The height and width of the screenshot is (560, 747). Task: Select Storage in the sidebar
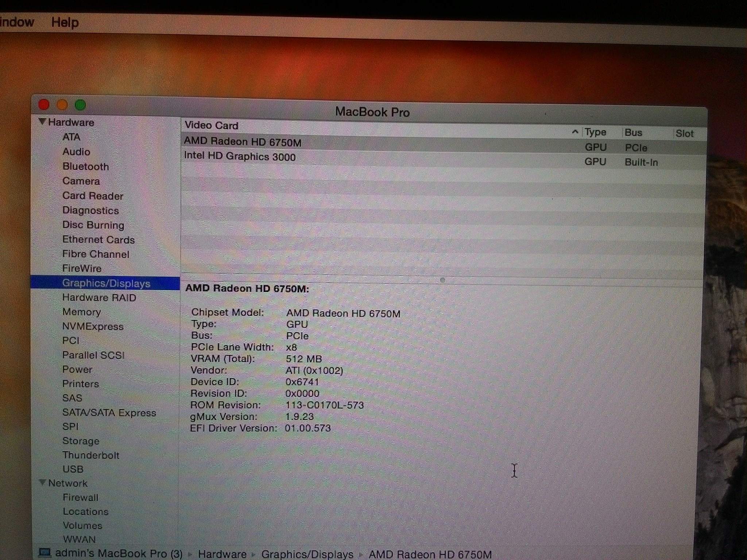coord(81,441)
